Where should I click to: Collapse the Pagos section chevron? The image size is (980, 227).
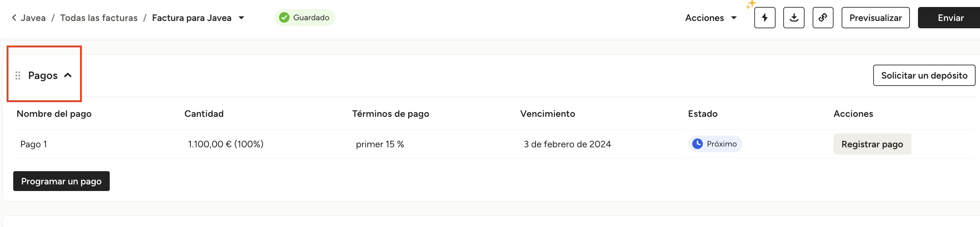point(68,75)
